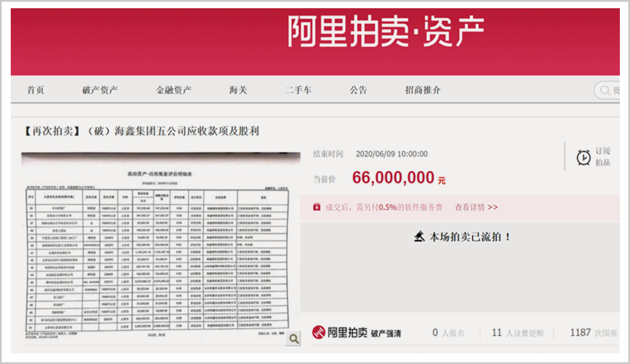
Task: Go to the 破产资产 section
Action: click(100, 90)
